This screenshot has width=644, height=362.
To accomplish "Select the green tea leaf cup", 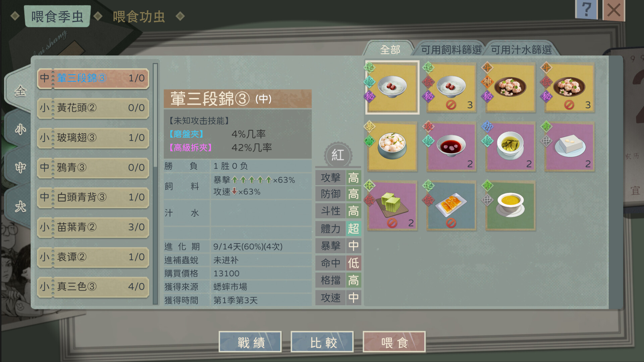I will point(510,146).
